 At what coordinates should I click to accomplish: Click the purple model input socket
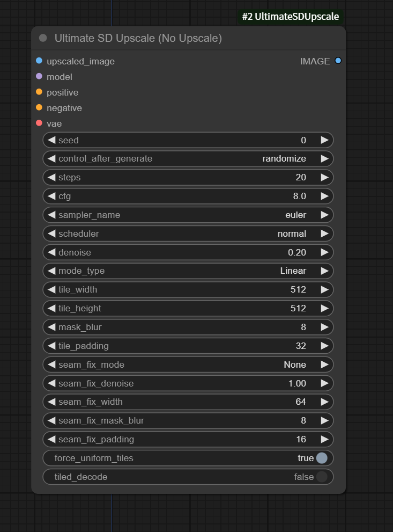coord(39,77)
